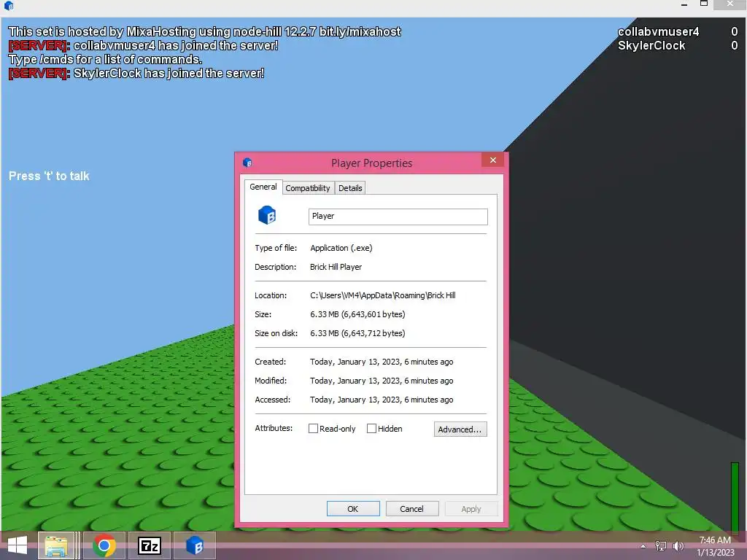
Task: Select the location path C:\Users\VM4\AppData\Roaming\Brick Hill
Action: click(382, 295)
